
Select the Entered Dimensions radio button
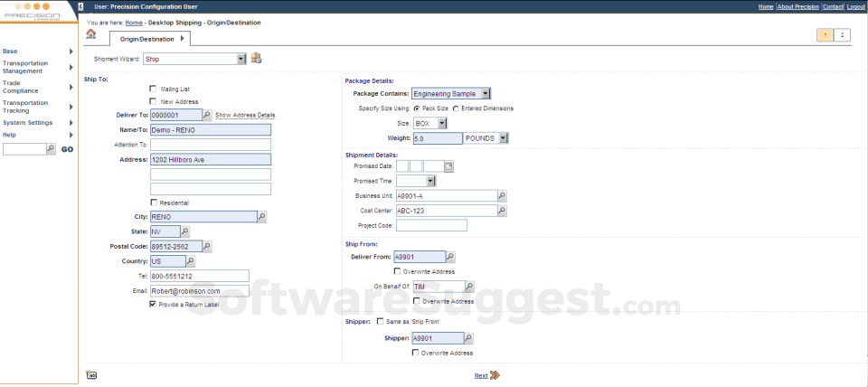coord(456,109)
